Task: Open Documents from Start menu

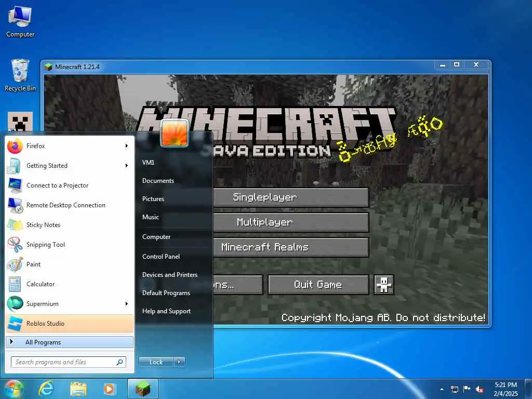Action: tap(158, 181)
